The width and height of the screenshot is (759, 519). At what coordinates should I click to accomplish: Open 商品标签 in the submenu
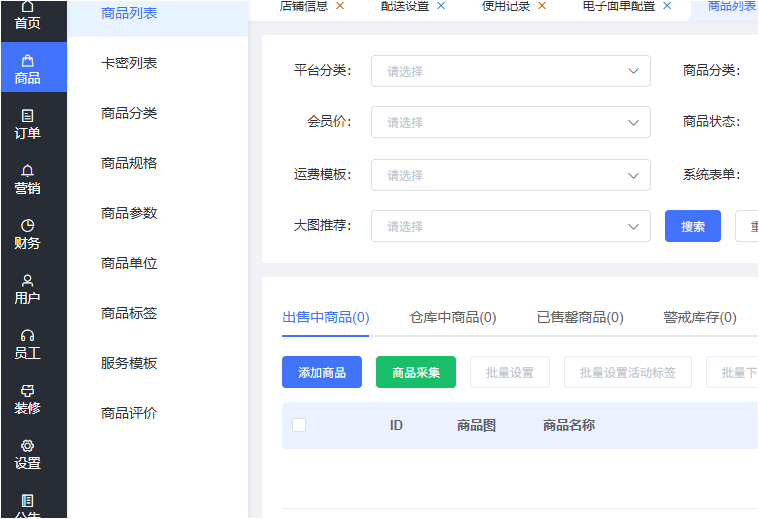[x=129, y=313]
